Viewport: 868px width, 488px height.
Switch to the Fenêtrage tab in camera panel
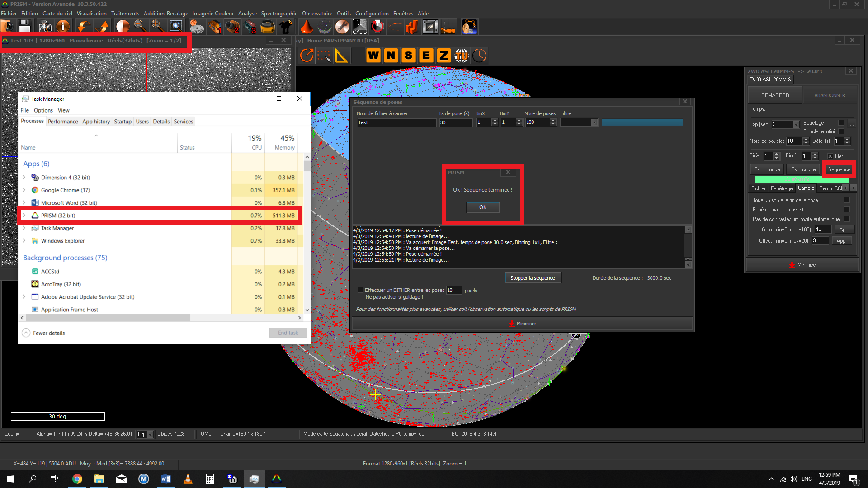[782, 188]
